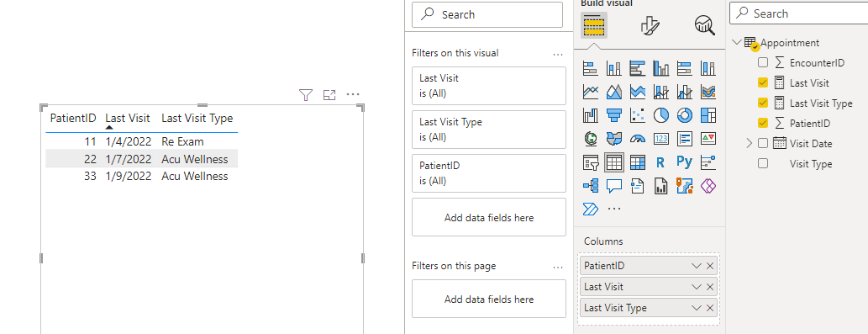The width and height of the screenshot is (868, 334).
Task: Click the visual's filter funnel icon
Action: 306,95
